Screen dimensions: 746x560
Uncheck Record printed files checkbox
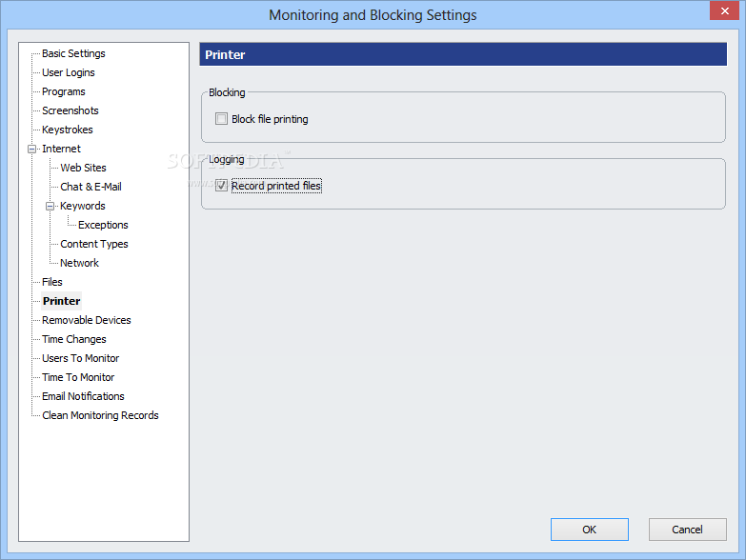tap(221, 186)
